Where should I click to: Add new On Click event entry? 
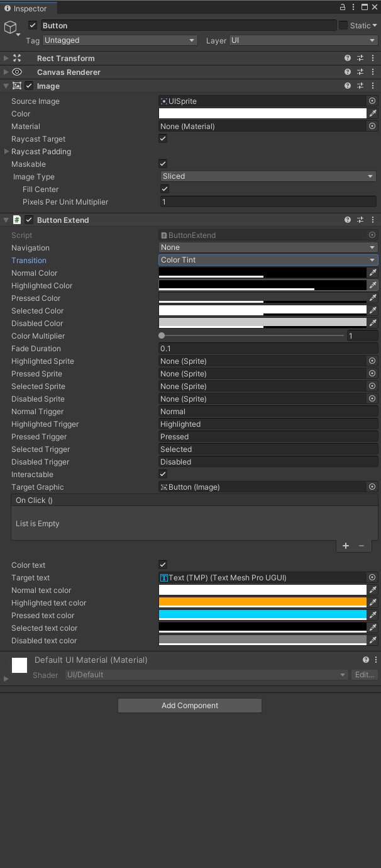tap(346, 546)
